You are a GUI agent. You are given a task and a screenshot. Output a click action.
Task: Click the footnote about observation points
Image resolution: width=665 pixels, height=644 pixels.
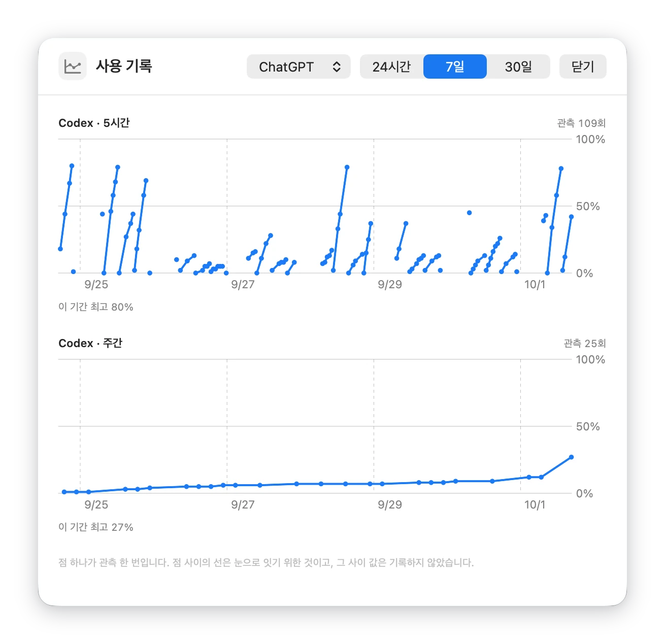tap(266, 562)
